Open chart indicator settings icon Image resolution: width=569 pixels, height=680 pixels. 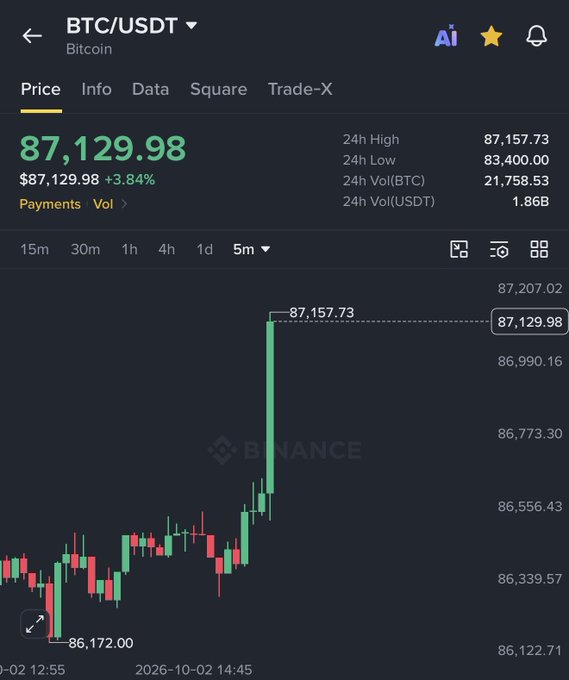point(499,249)
